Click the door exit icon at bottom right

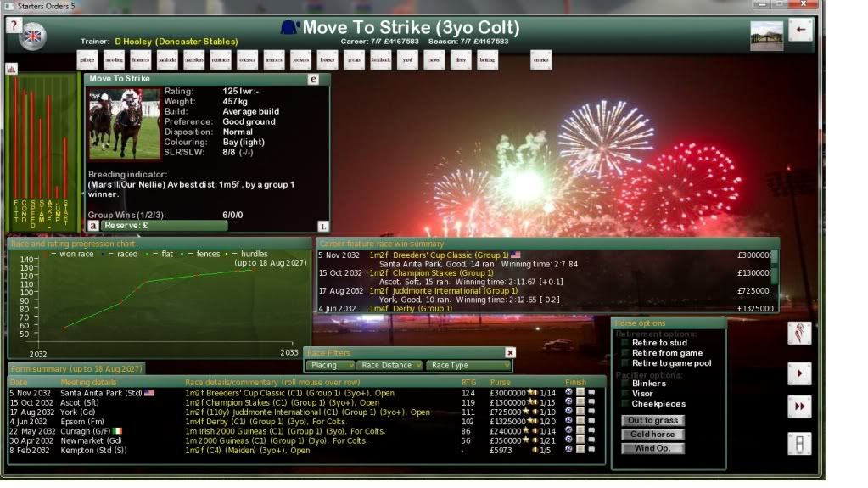pos(799,444)
